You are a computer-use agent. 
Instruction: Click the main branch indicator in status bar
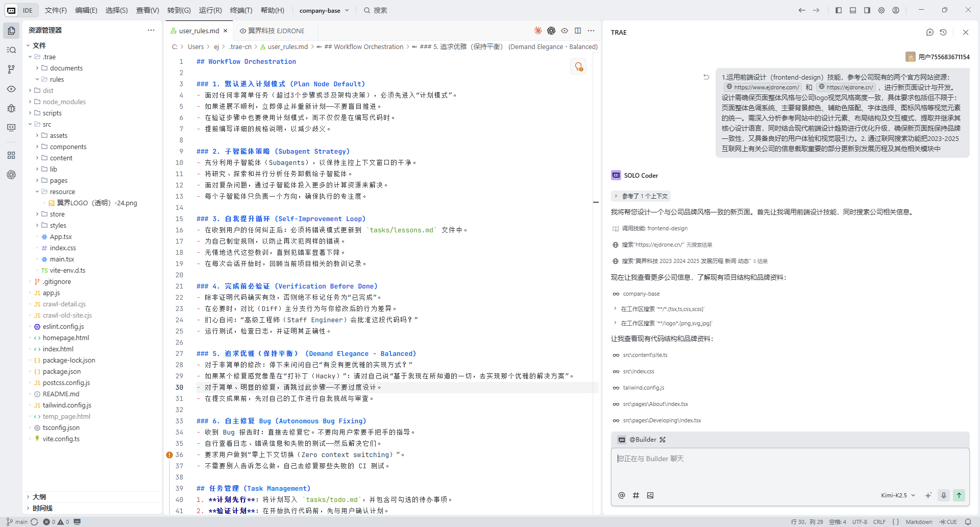pyautogui.click(x=17, y=522)
